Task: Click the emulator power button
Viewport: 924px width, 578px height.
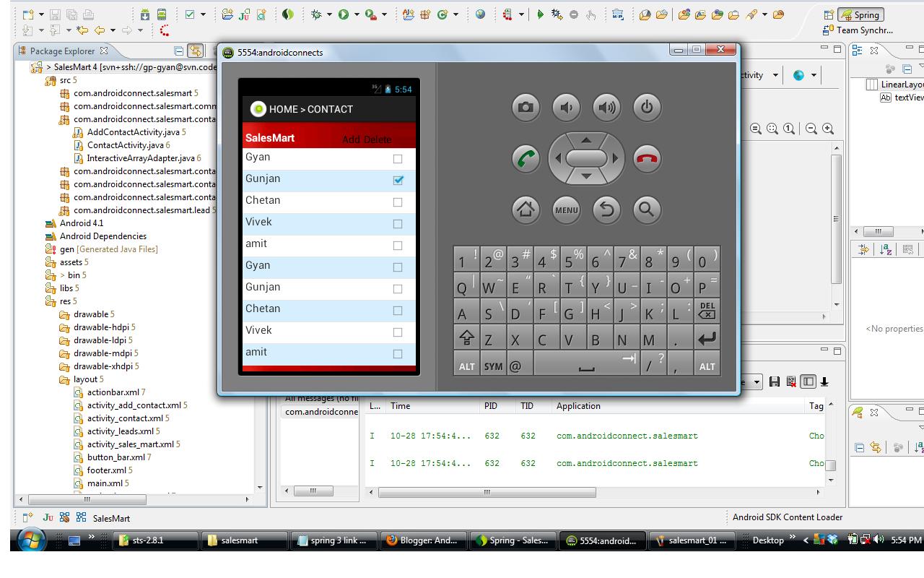Action: click(x=647, y=108)
